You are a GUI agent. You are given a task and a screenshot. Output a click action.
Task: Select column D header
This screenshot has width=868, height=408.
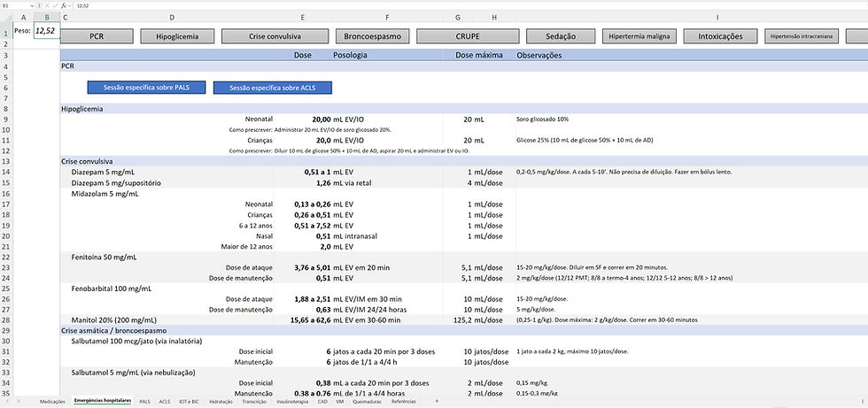171,18
